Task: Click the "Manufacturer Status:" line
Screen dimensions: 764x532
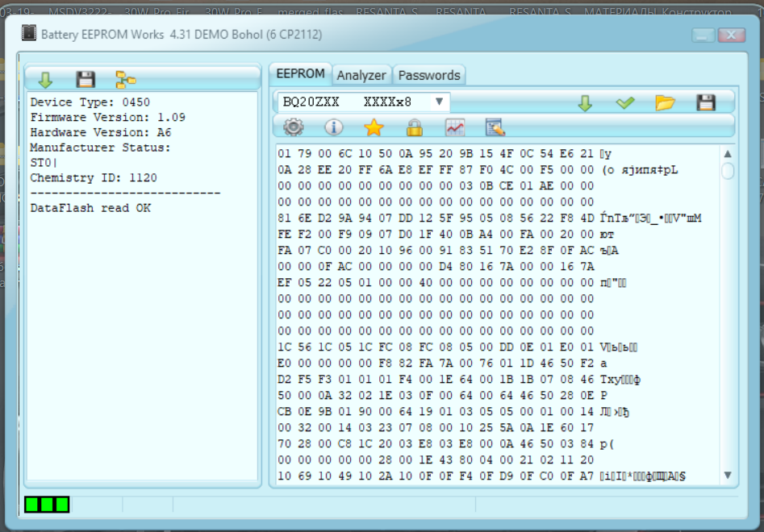Action: point(100,148)
